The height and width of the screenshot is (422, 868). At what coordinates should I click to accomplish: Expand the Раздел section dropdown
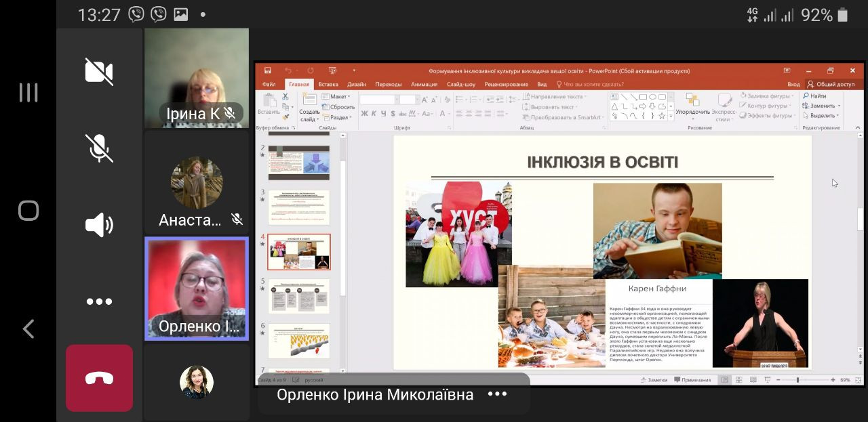tap(340, 117)
